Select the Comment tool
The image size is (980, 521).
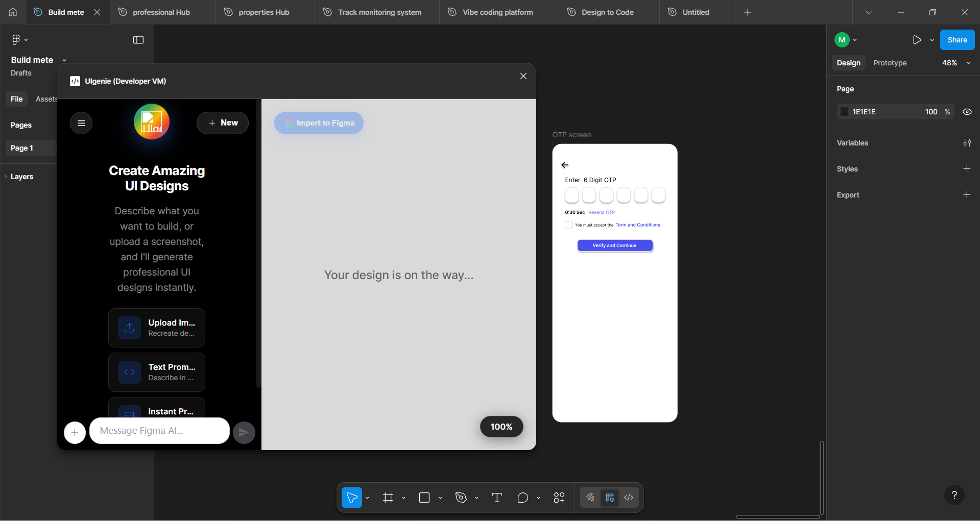tap(522, 498)
